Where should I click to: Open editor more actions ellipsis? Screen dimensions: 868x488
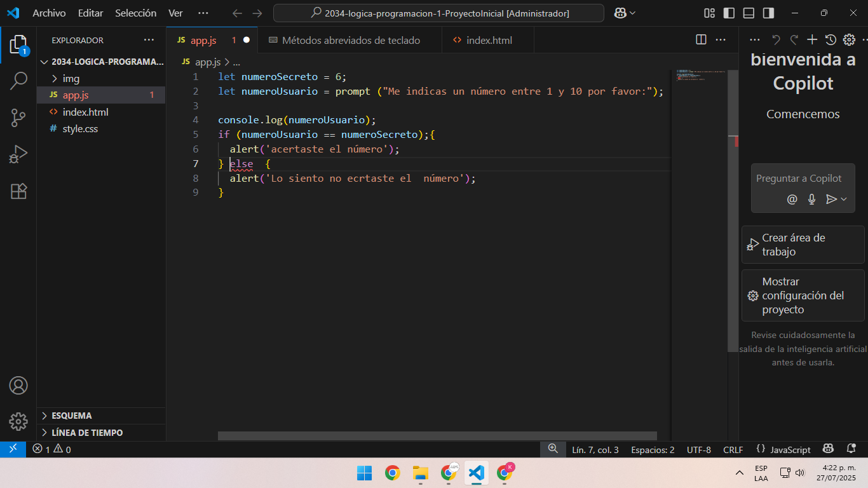click(x=721, y=39)
